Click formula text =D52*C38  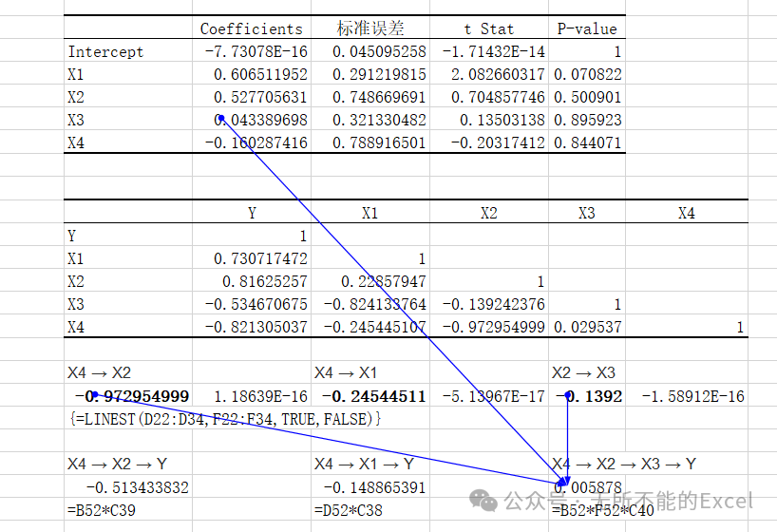click(349, 510)
